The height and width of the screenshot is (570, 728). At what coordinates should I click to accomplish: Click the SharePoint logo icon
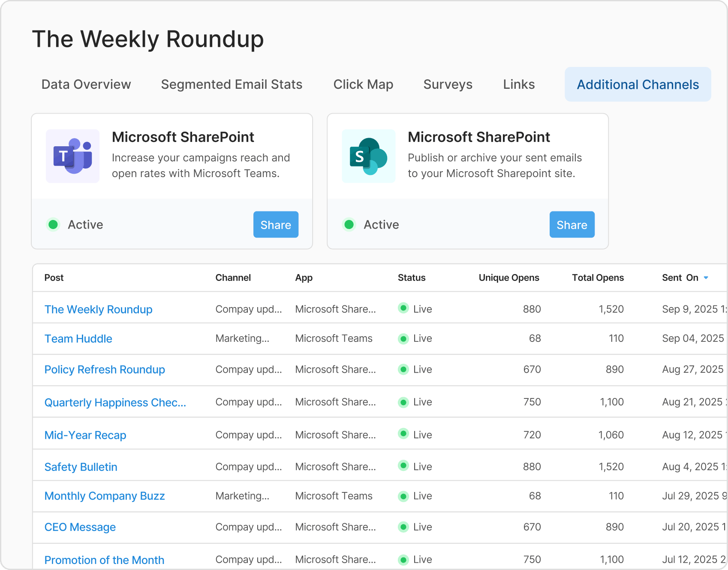pyautogui.click(x=368, y=156)
